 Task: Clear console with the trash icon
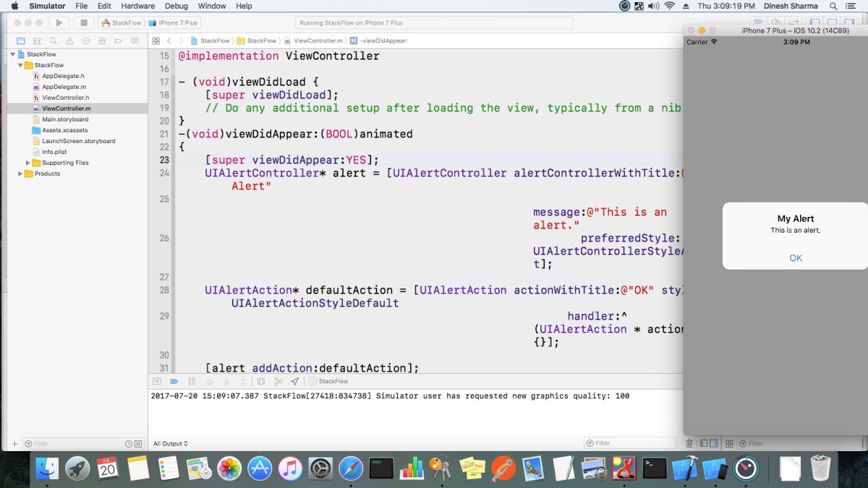click(689, 443)
